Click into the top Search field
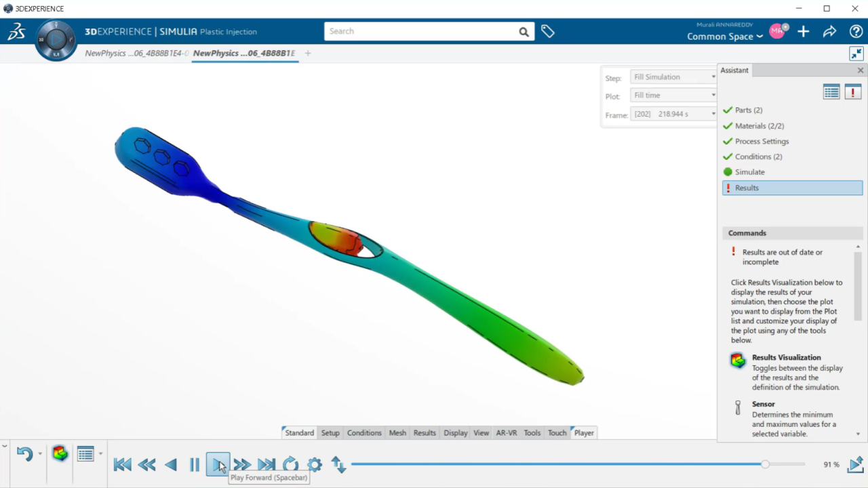 [x=420, y=31]
